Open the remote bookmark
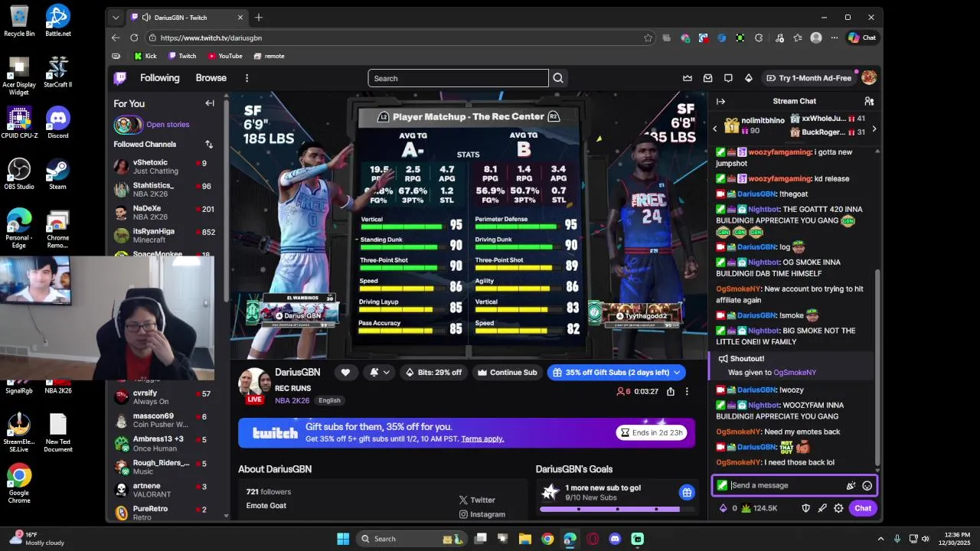The width and height of the screenshot is (980, 551). pyautogui.click(x=269, y=56)
